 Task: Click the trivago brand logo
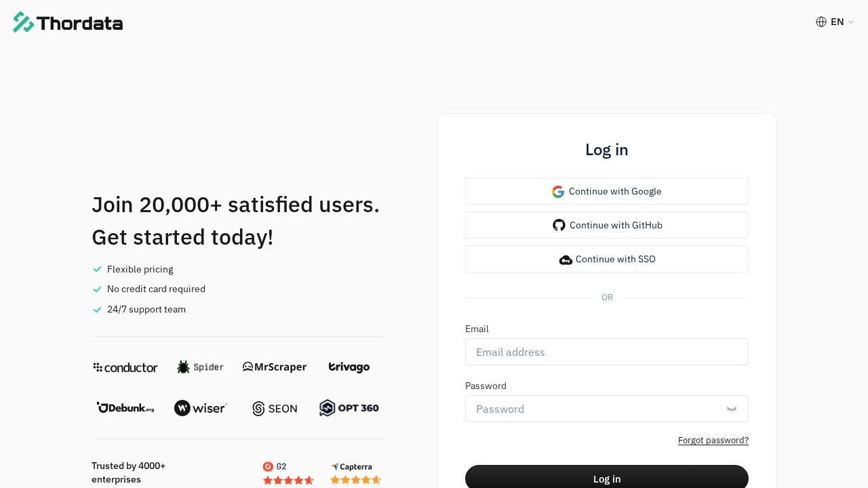pos(349,367)
